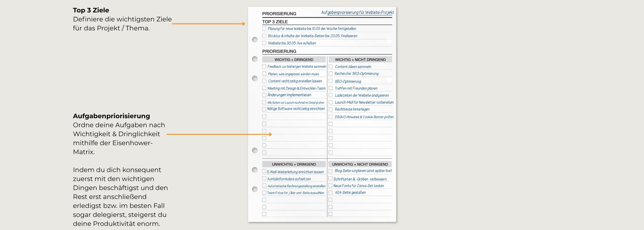Viewport: 644px width, 230px height.
Task: Tick the "Rechttexte hinterlegen" checkbox
Action: click(331, 109)
